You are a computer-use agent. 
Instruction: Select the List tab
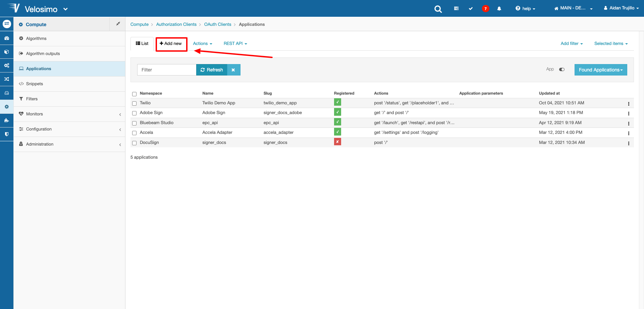tap(142, 44)
